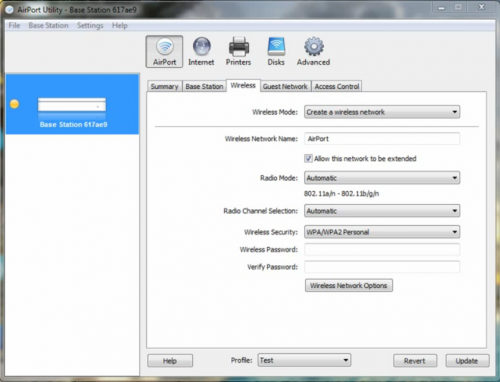The image size is (500, 382).
Task: Open the Help menu
Action: (120, 26)
